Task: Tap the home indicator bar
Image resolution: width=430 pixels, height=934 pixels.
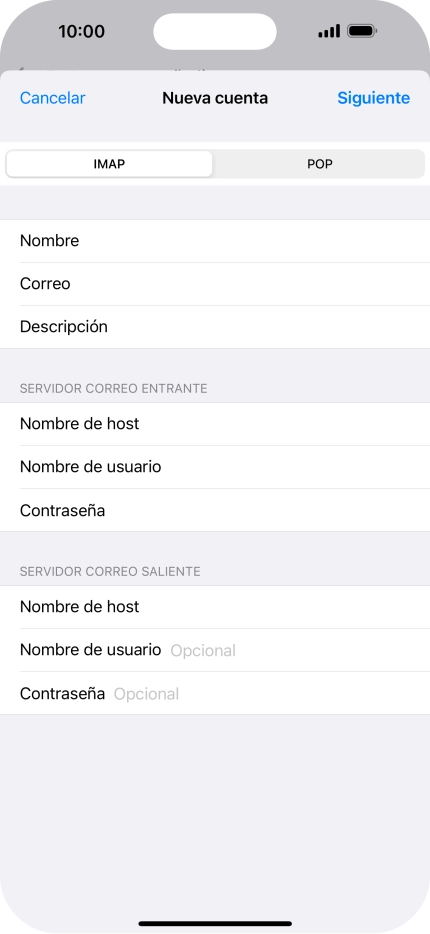Action: tap(215, 923)
